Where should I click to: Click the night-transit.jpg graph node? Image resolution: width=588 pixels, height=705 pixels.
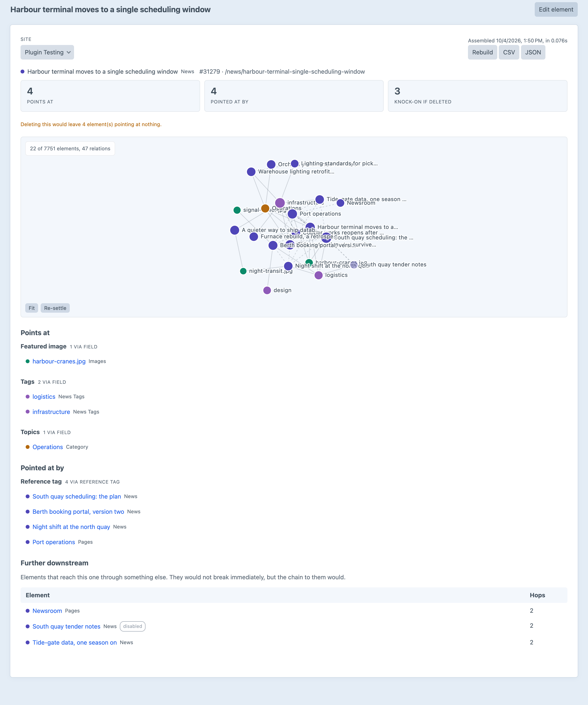coord(244,271)
